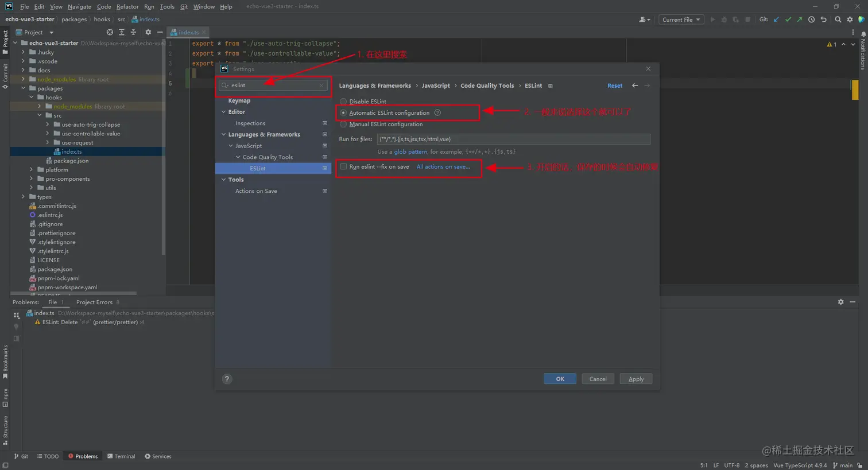Viewport: 868px width, 470px height.
Task: Select Automatic ESLint configuration radio button
Action: (343, 112)
